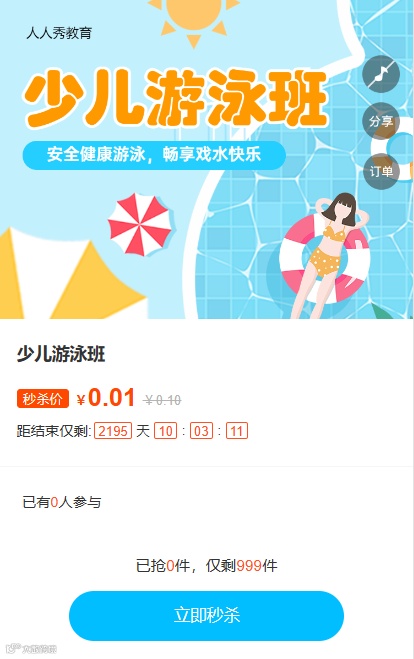Click the countdown minutes box showing 03
414x659 pixels.
point(201,431)
